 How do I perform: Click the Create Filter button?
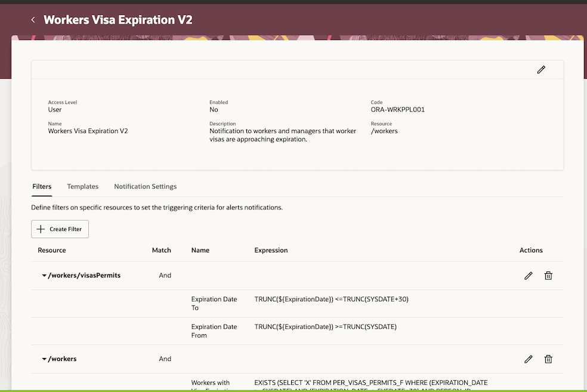(x=60, y=229)
